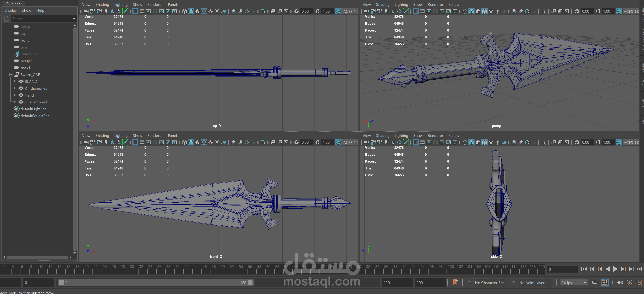Open animation preferences running man icon
Viewport: 644px width, 294px height.
pyautogui.click(x=639, y=282)
